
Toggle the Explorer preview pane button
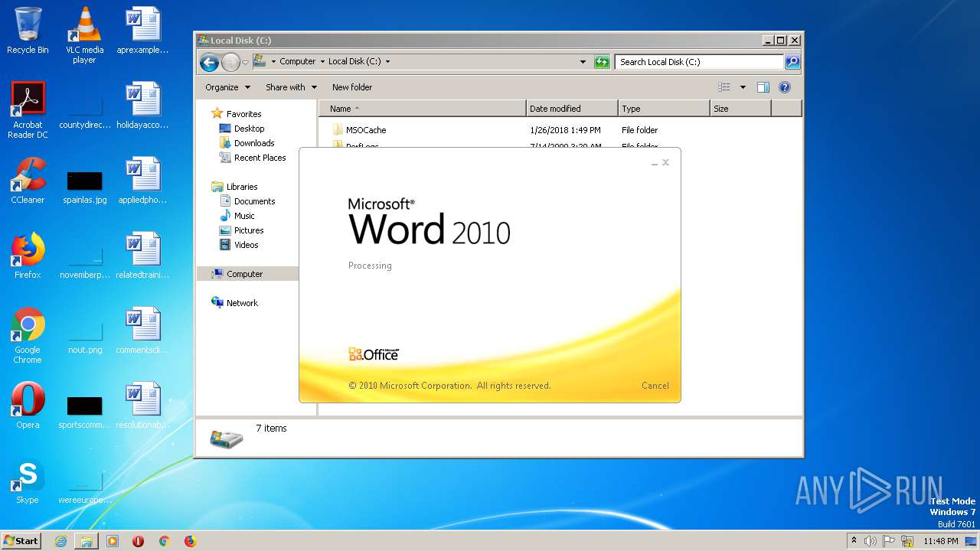tap(763, 87)
